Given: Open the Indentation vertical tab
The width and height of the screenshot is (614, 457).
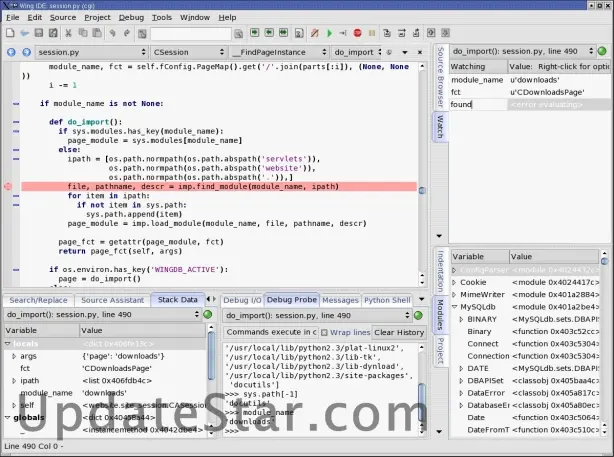Looking at the screenshot, I should coord(441,271).
